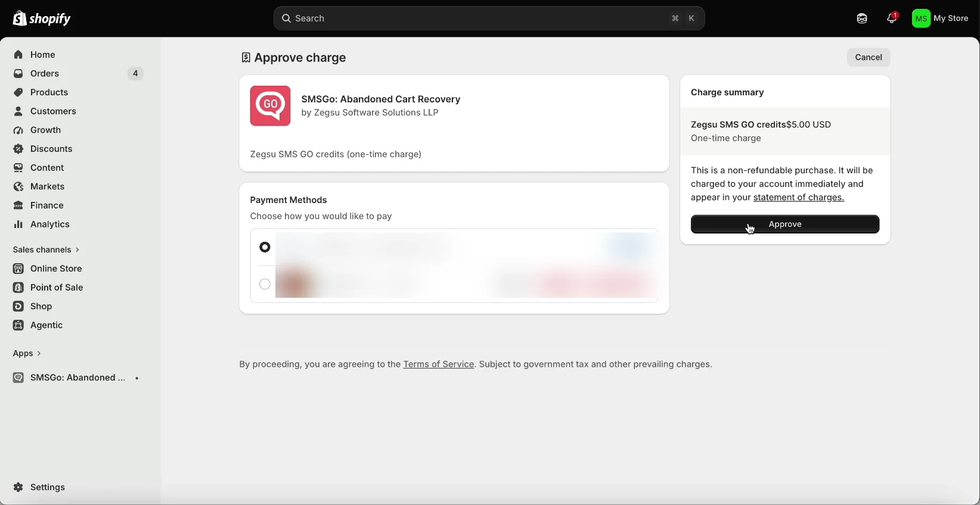Focus the Search field

point(489,18)
